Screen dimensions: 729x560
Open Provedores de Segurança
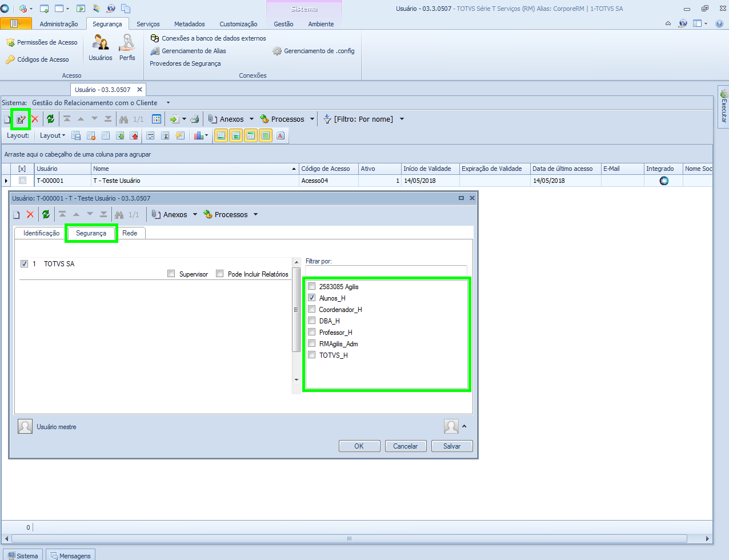[x=185, y=63]
